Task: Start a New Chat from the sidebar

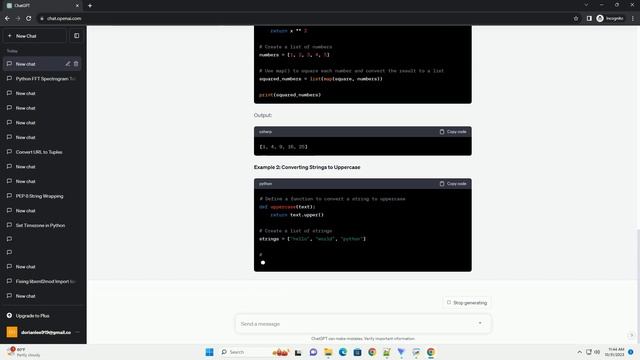Action: (x=35, y=36)
